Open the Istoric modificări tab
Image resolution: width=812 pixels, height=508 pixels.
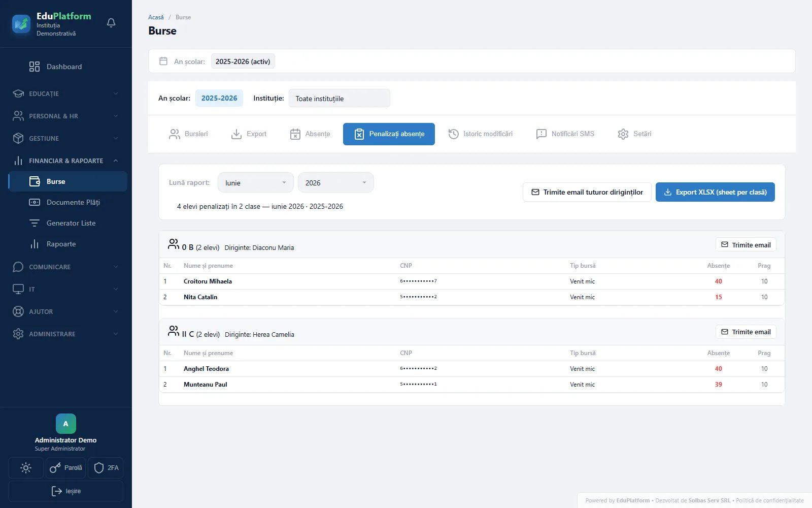point(481,134)
